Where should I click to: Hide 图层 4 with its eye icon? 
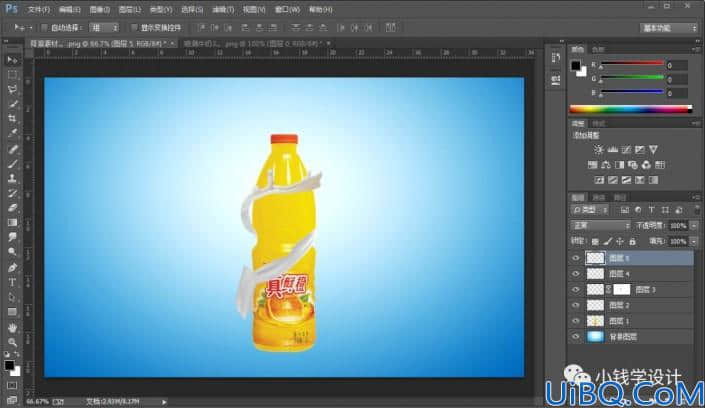576,273
